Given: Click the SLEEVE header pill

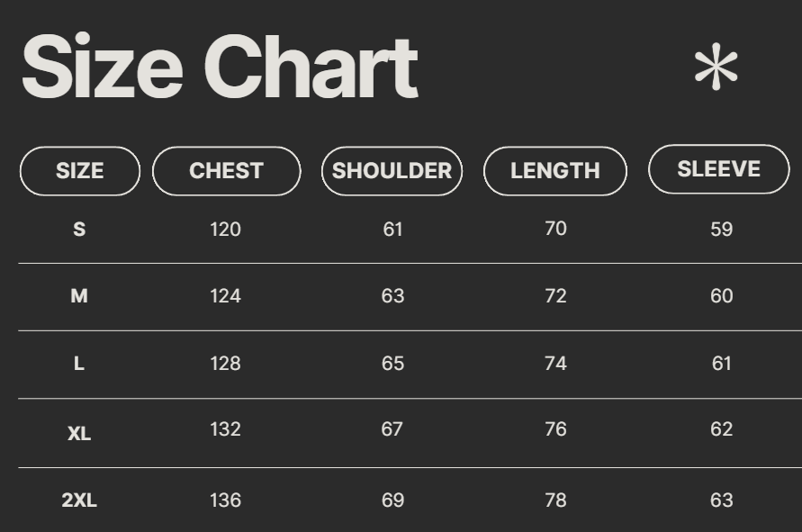Looking at the screenshot, I should pos(718,169).
